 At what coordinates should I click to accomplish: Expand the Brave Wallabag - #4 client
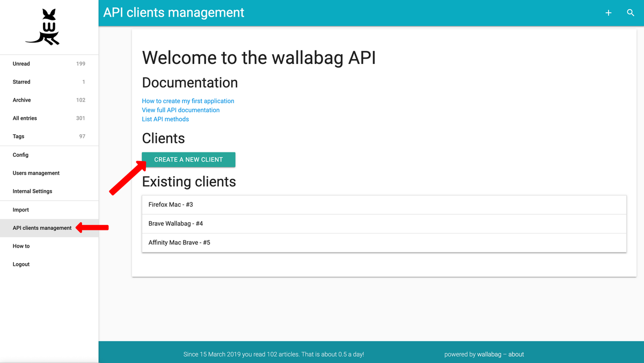coord(175,223)
